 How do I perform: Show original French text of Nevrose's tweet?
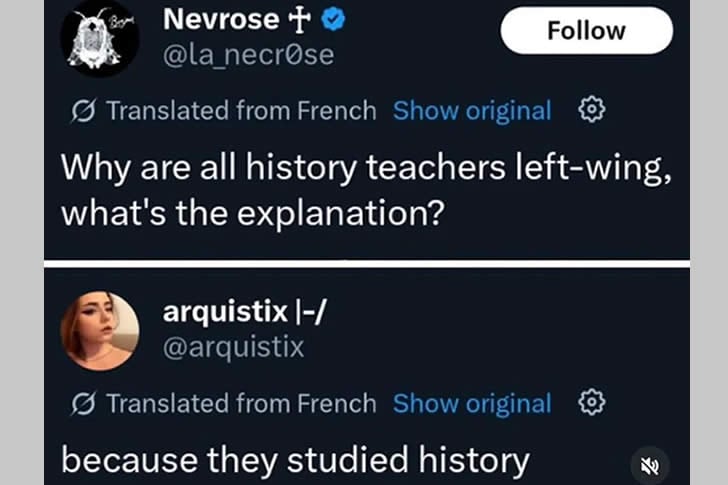[x=472, y=110]
